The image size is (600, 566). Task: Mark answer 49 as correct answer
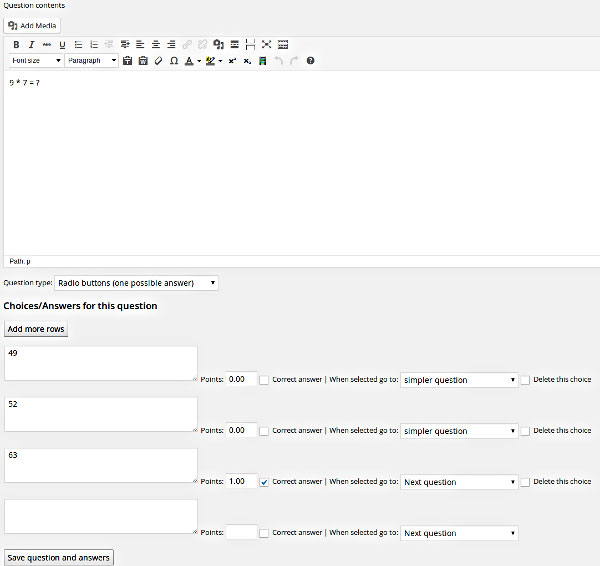pyautogui.click(x=264, y=380)
